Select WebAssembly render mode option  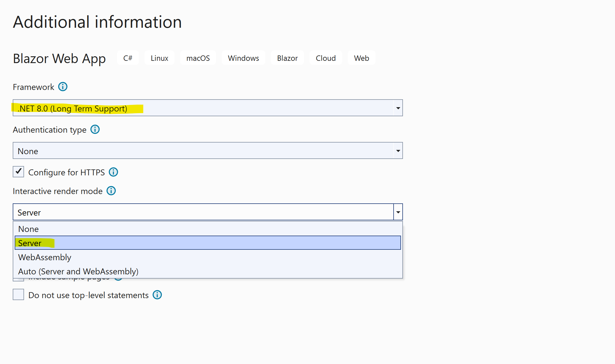coord(45,257)
